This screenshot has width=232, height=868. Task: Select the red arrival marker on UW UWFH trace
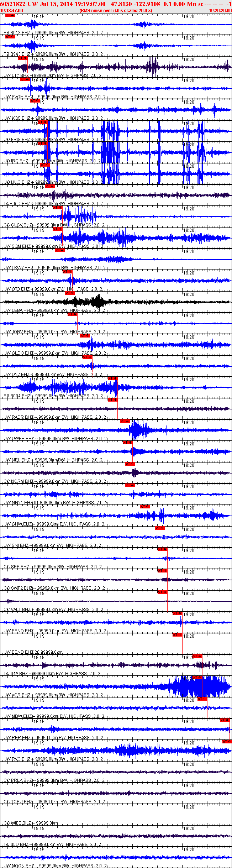pyautogui.click(x=125, y=421)
